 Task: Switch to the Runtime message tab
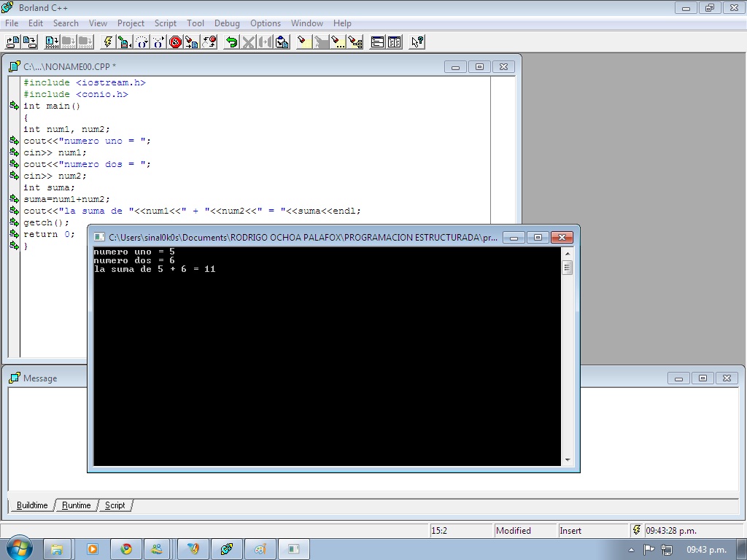click(x=77, y=505)
